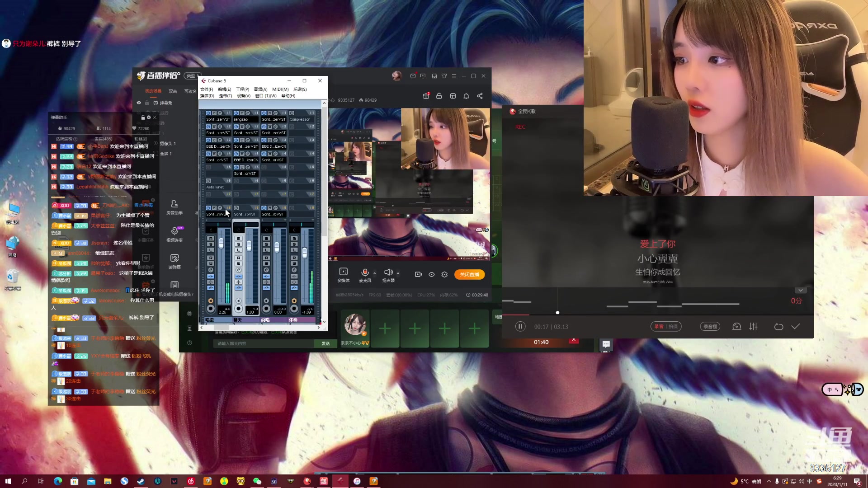Open the chat bubble icon below 全民K歌
The height and width of the screenshot is (488, 868).
606,344
